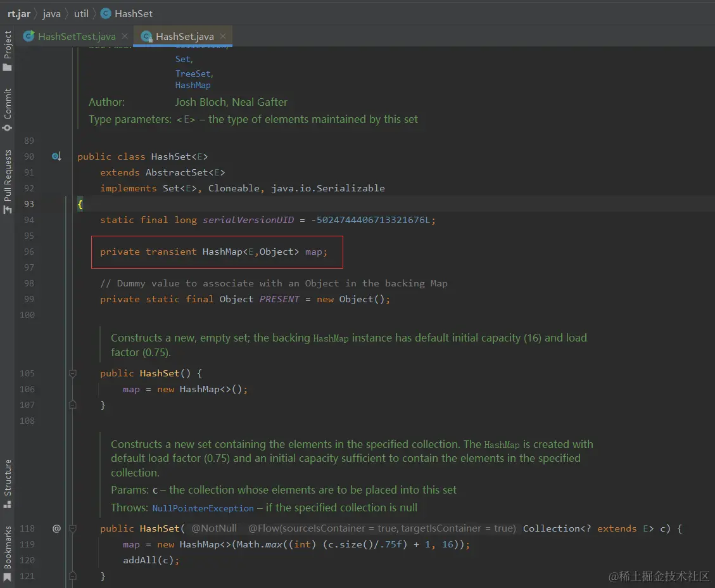The image size is (715, 588).
Task: Open the TreeSet doc link
Action: click(194, 73)
